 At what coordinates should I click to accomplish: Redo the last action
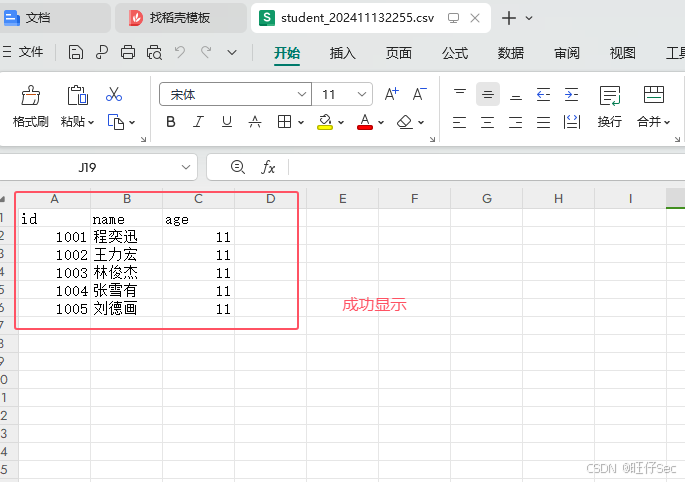[206, 52]
